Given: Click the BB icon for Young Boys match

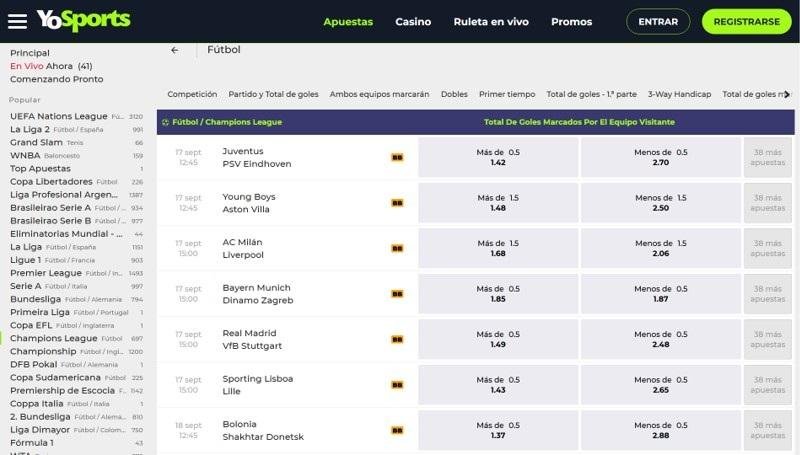Looking at the screenshot, I should pos(397,203).
